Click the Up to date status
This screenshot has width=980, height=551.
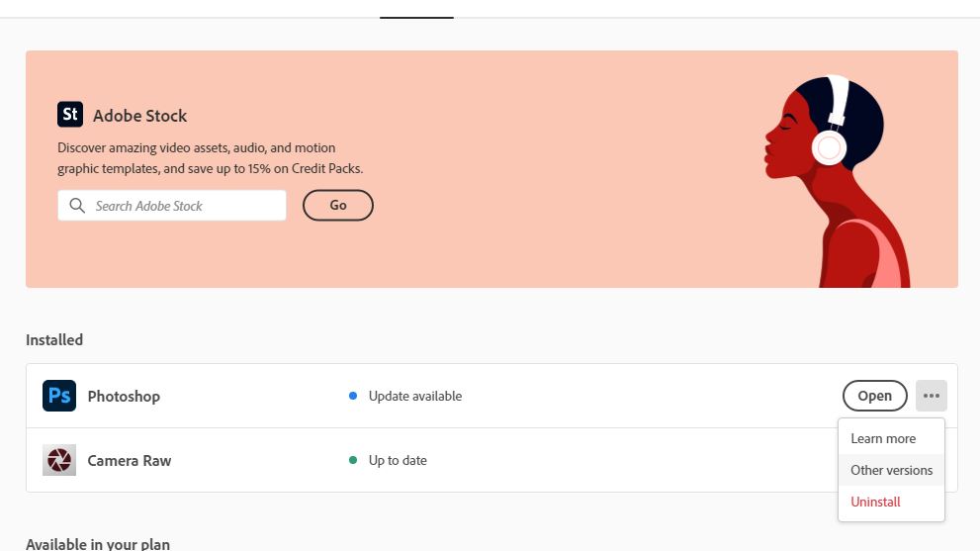click(x=398, y=460)
